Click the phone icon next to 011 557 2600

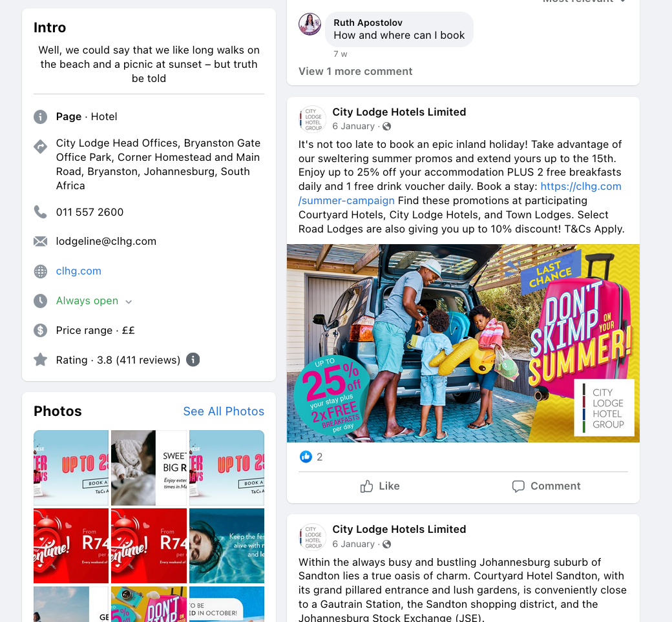[40, 212]
